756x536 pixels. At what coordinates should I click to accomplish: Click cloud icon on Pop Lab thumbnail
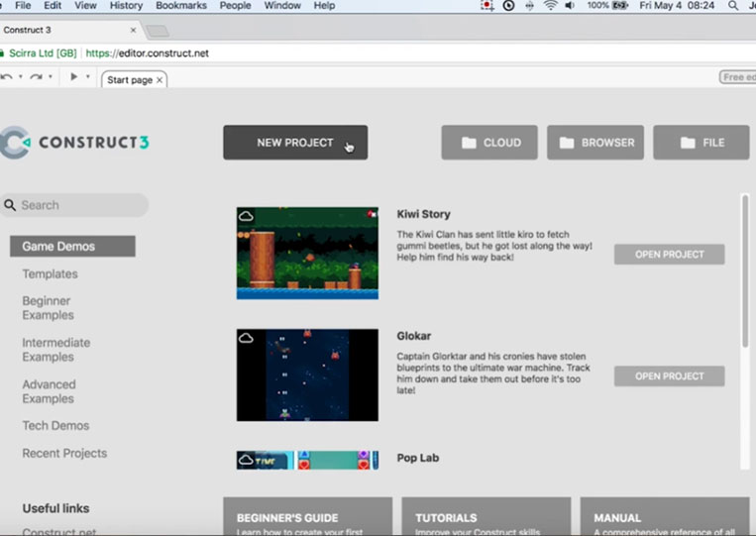click(246, 460)
